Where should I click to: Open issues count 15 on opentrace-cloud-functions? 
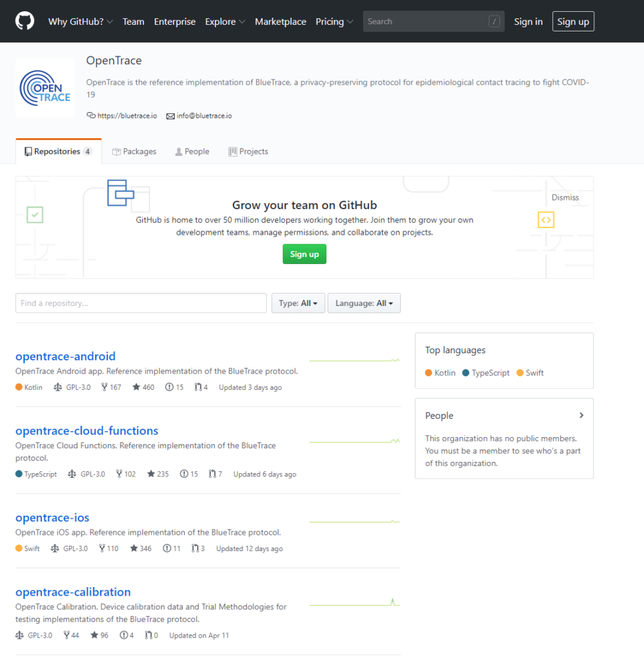pyautogui.click(x=189, y=474)
